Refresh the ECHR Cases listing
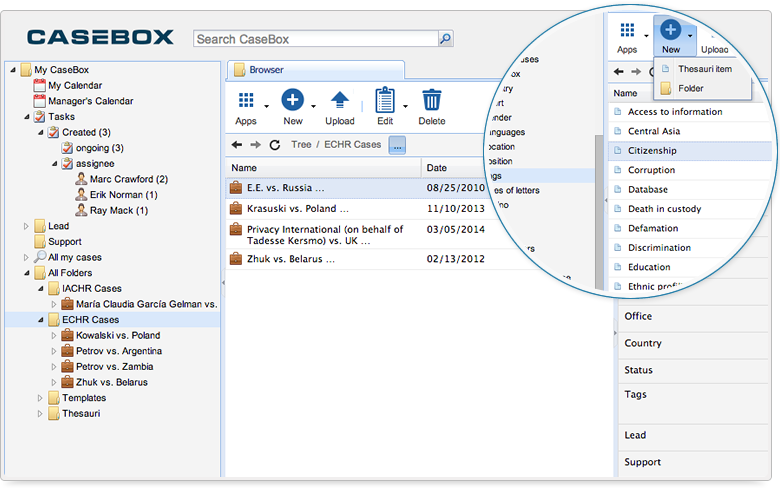The width and height of the screenshot is (780, 500). pos(275,145)
